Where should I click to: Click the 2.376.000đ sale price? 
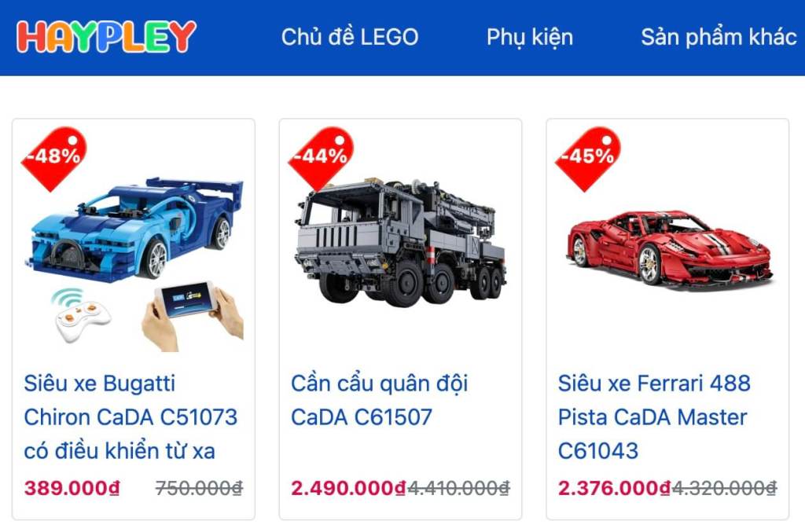pos(615,488)
